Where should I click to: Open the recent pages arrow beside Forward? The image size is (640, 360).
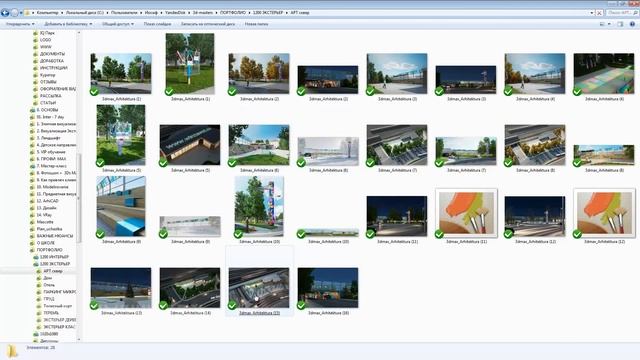(x=21, y=13)
